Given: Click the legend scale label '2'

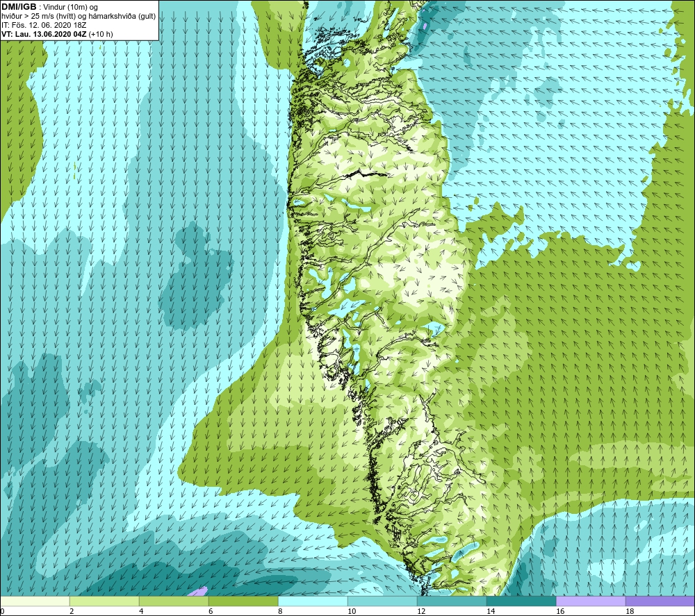Looking at the screenshot, I should 72,612.
